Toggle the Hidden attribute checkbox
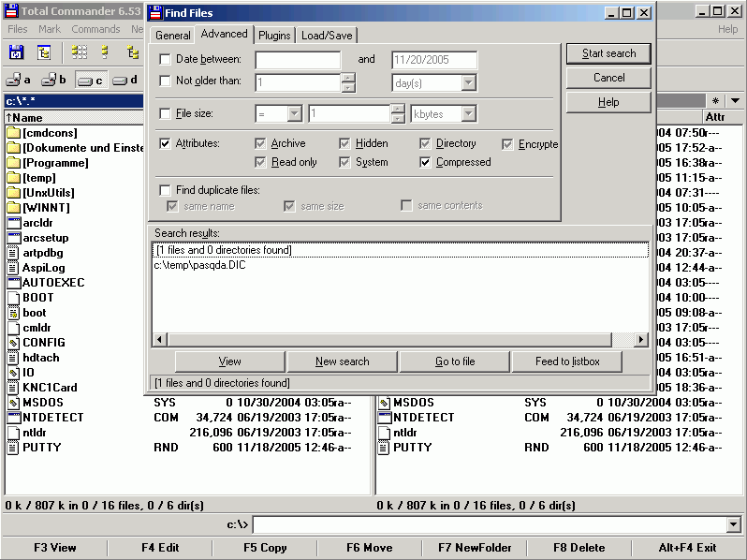The width and height of the screenshot is (747, 560). [x=344, y=143]
